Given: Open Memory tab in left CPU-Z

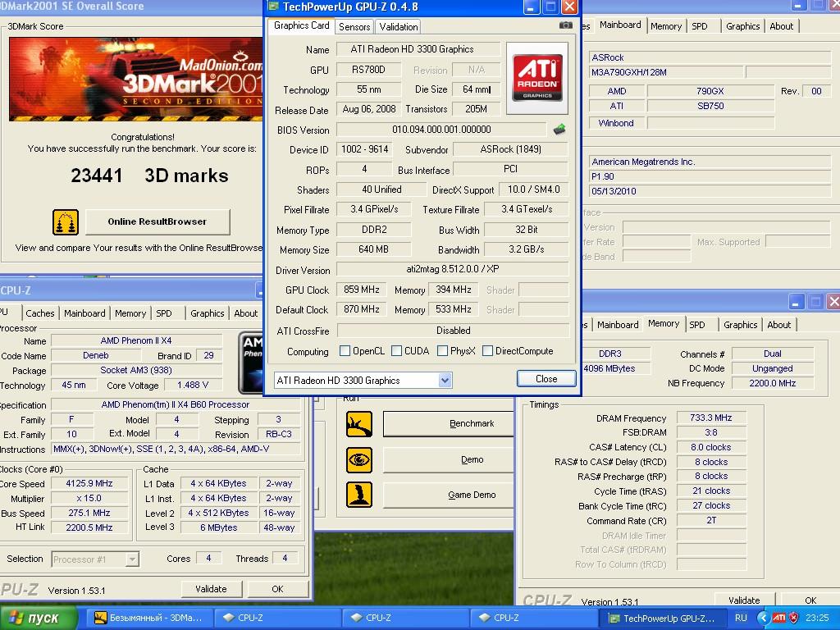Looking at the screenshot, I should click(130, 313).
